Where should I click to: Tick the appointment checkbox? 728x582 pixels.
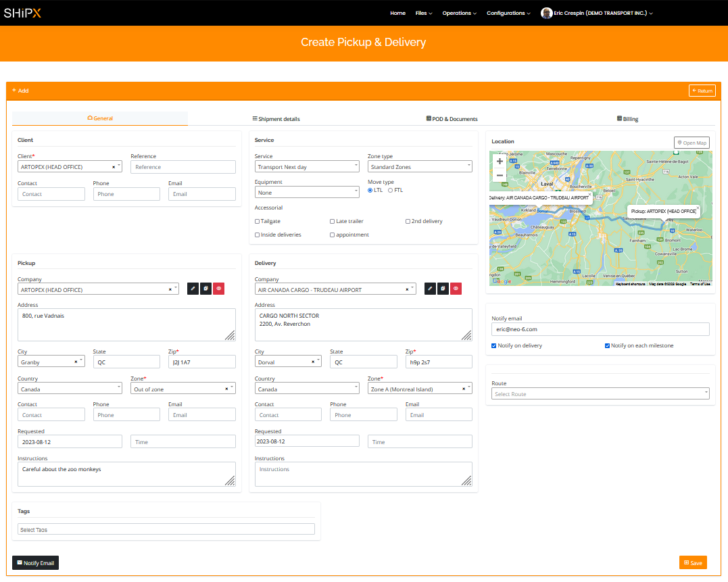333,235
